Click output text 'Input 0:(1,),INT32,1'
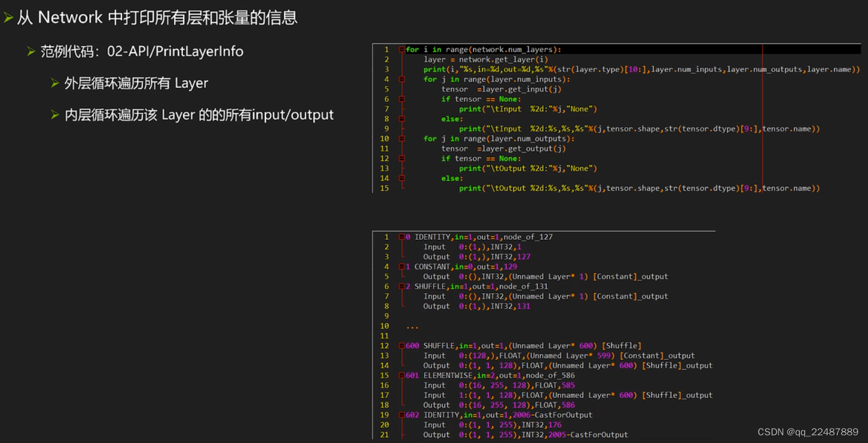This screenshot has width=868, height=443. click(x=472, y=247)
